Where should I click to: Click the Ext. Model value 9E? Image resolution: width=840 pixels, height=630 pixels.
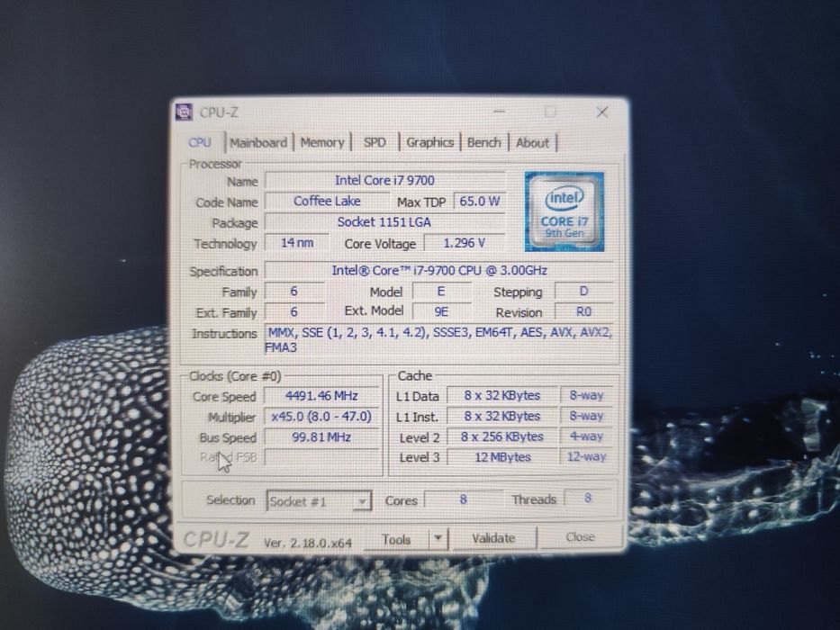441,311
